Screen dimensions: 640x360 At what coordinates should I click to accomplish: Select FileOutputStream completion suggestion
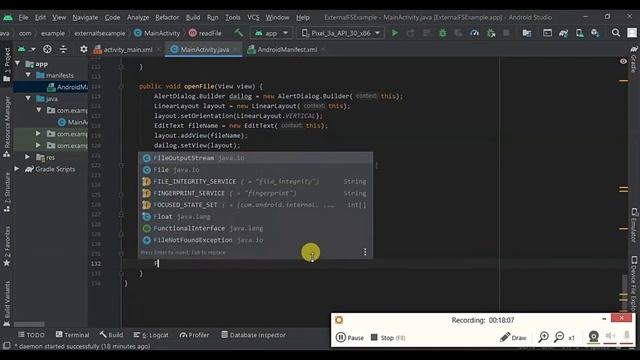click(256, 158)
